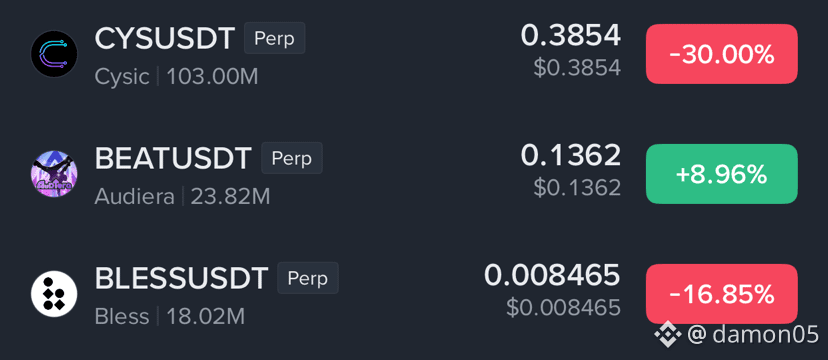Open the BLESSUSDT trading pair
The width and height of the screenshot is (828, 360).
(181, 278)
